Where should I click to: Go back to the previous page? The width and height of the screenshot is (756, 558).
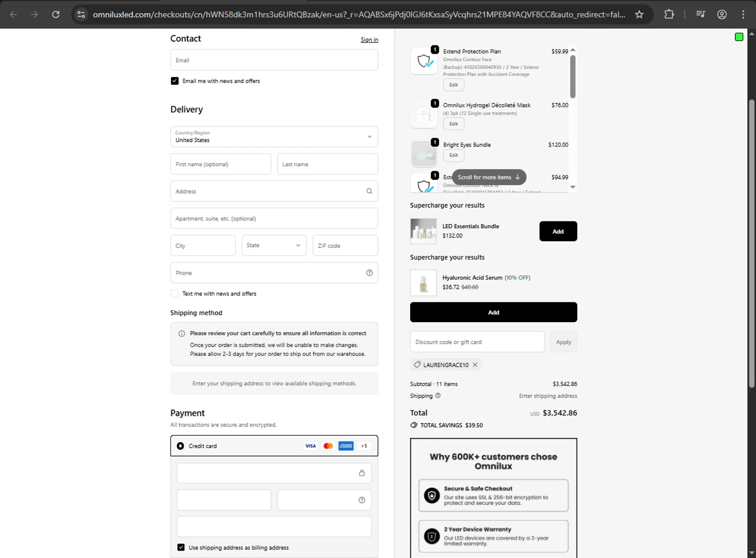(x=14, y=14)
